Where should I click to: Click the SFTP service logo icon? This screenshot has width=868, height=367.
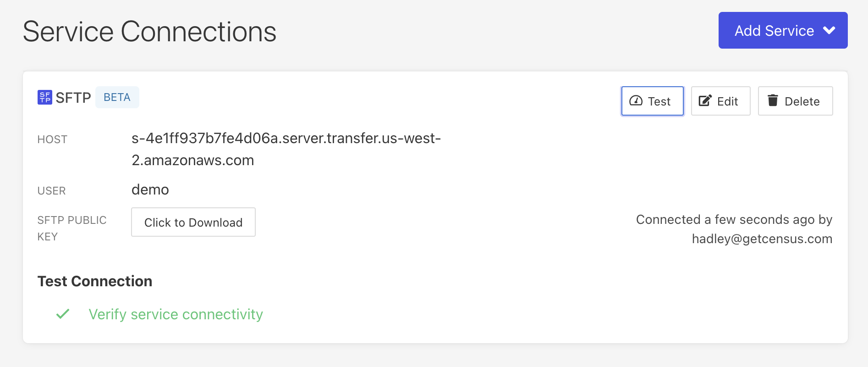coord(45,97)
